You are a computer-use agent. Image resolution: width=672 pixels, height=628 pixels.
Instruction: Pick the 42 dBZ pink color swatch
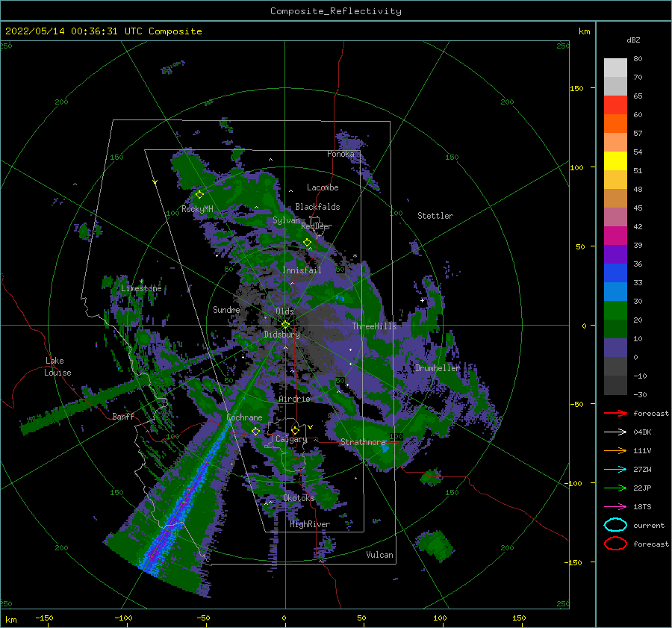pos(615,217)
